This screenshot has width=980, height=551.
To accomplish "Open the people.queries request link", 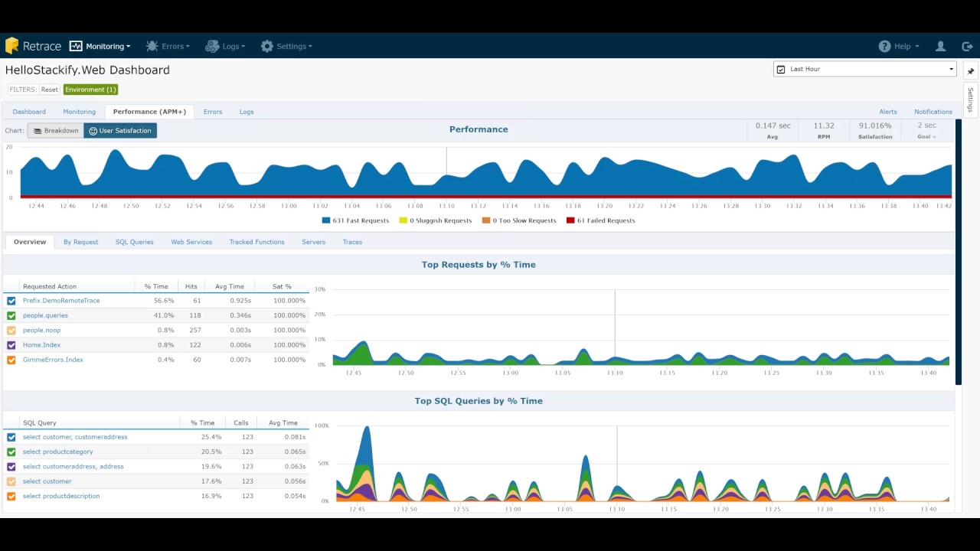I will click(x=45, y=315).
